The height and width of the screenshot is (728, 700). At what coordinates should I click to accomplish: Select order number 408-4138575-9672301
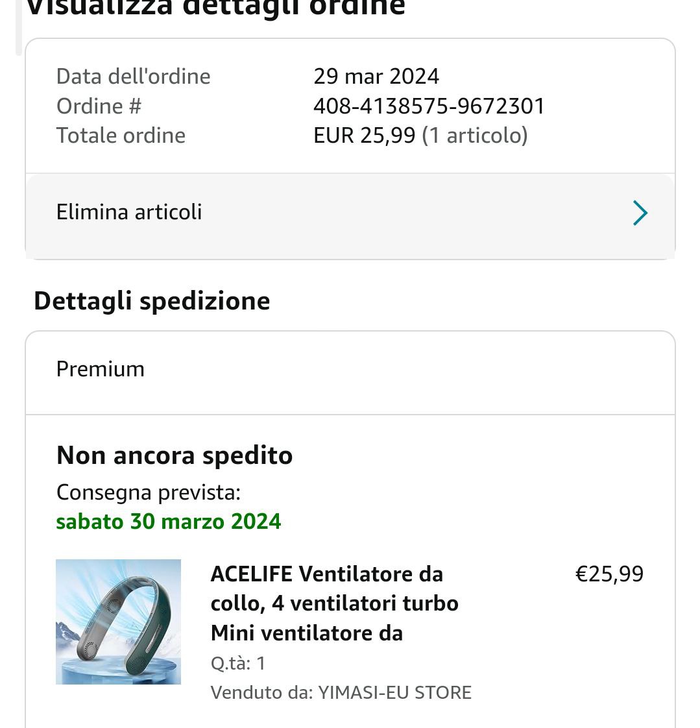[x=429, y=106]
